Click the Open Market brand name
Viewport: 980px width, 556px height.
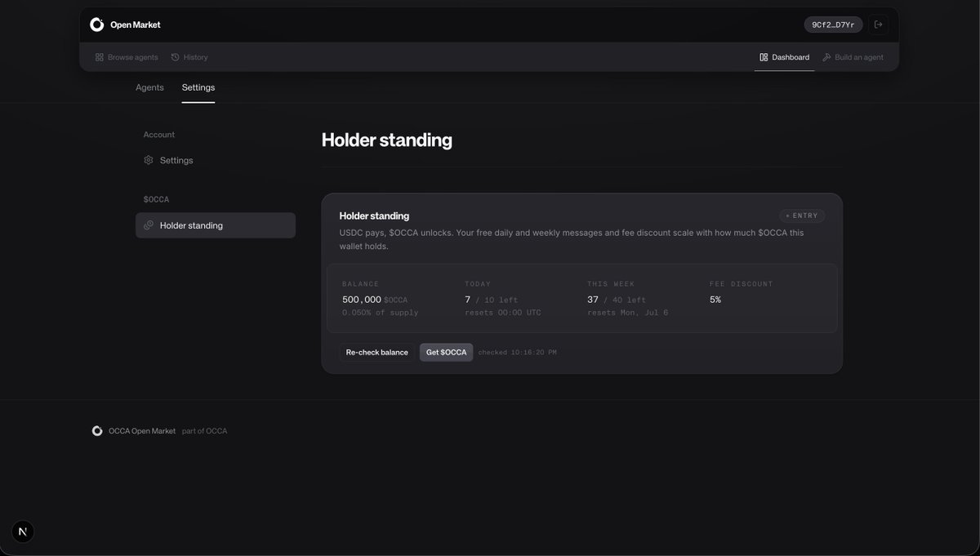(x=136, y=24)
